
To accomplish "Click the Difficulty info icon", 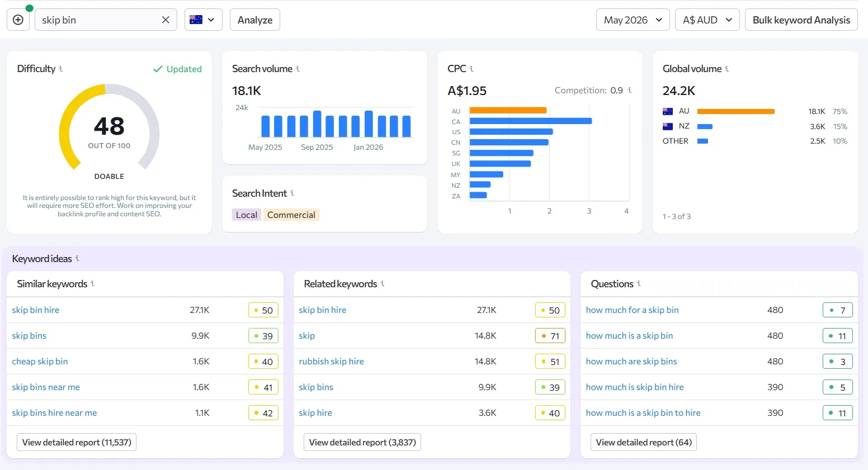I will coord(60,69).
